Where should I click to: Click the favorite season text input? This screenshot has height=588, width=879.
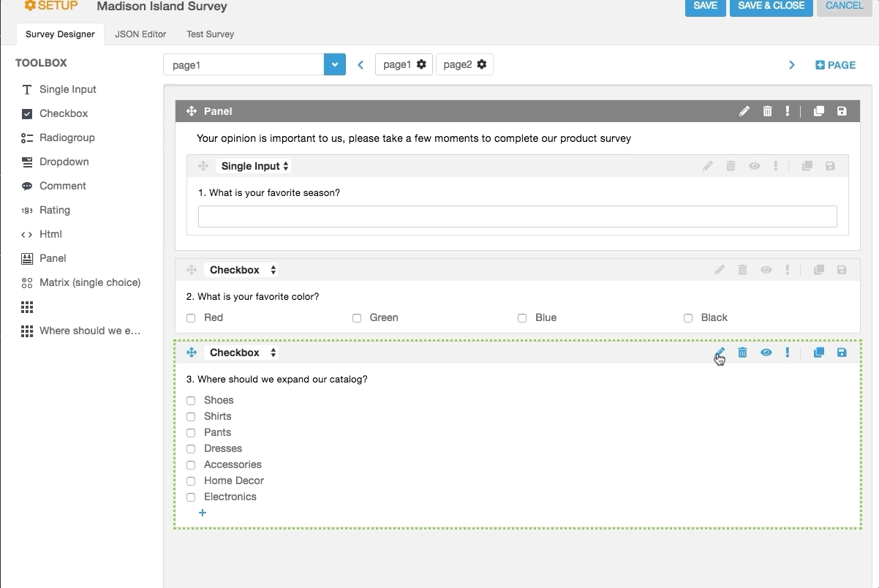[x=517, y=216]
